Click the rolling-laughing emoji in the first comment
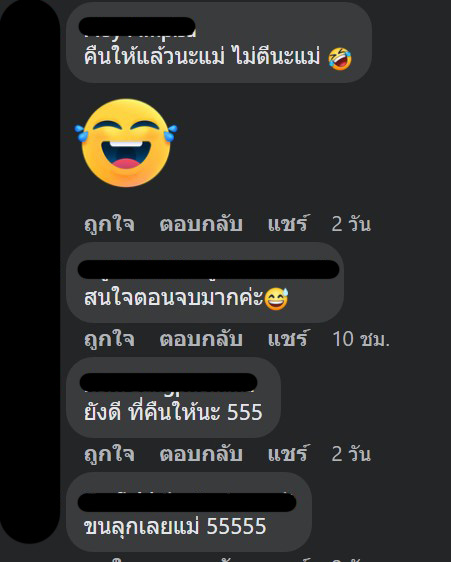Image resolution: width=451 pixels, height=562 pixels. 340,58
